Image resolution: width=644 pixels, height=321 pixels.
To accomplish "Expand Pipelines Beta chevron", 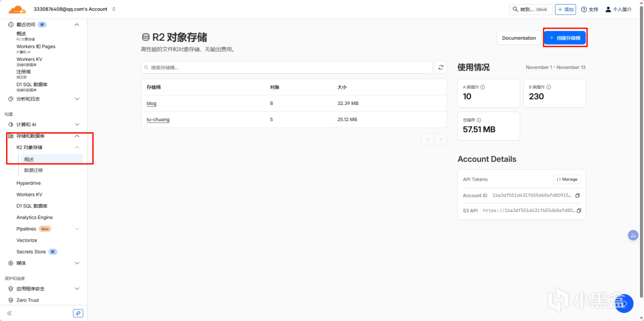I will point(77,229).
